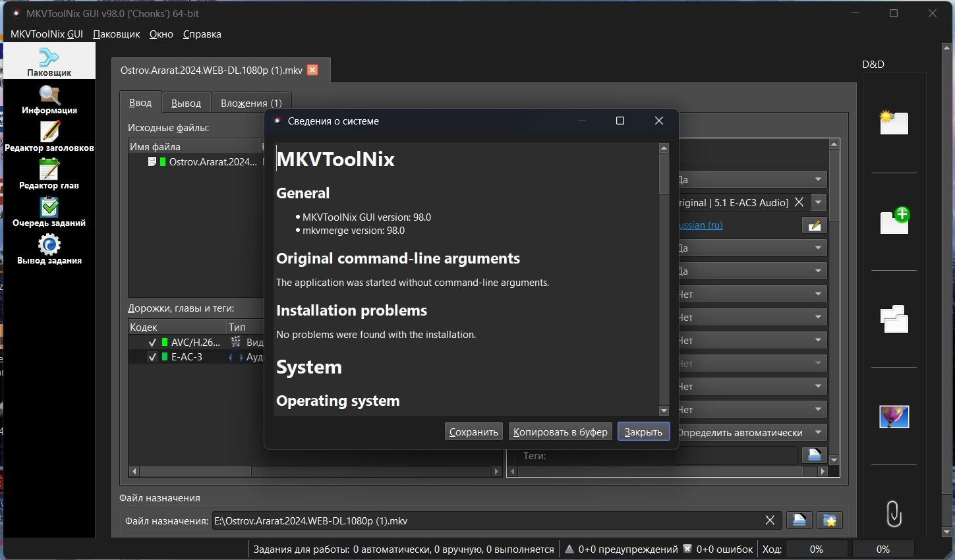The width and height of the screenshot is (955, 560).
Task: Click the left arrow of the tracks list scrollbar
Action: [x=134, y=471]
